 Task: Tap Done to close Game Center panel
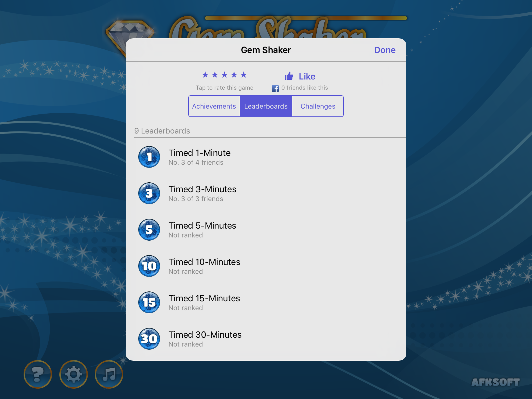[x=385, y=50]
